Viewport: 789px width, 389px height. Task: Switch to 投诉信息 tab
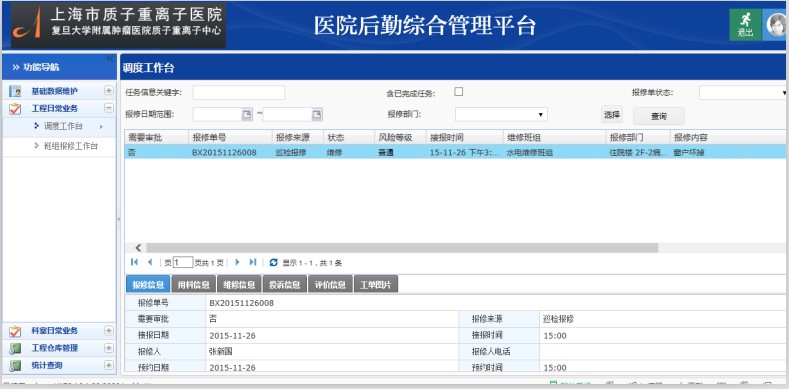285,284
